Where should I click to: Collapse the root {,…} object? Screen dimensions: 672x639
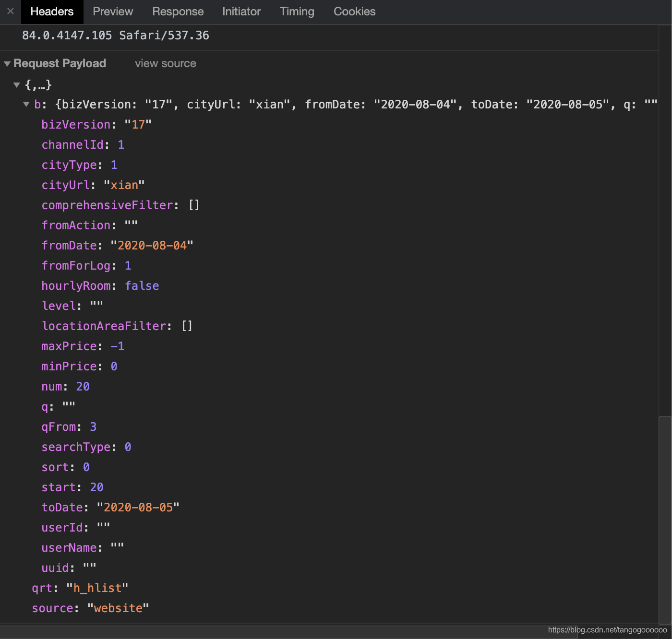pos(17,85)
